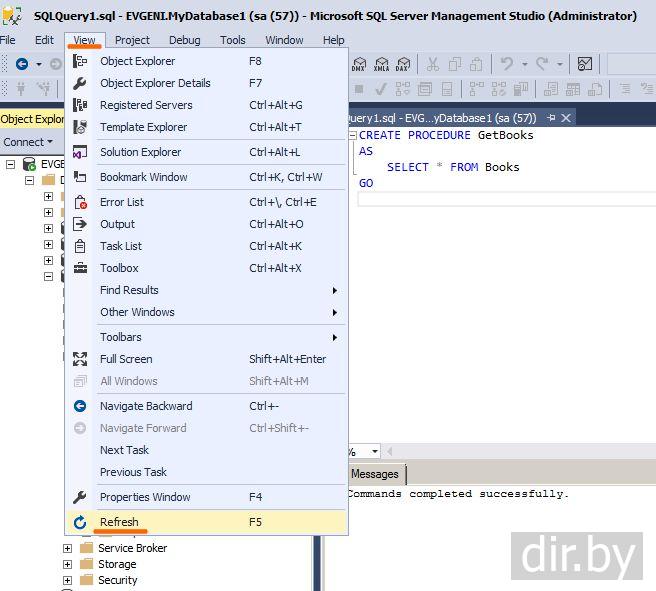Image resolution: width=656 pixels, height=591 pixels.
Task: Click the Books table name in query
Action: click(502, 167)
